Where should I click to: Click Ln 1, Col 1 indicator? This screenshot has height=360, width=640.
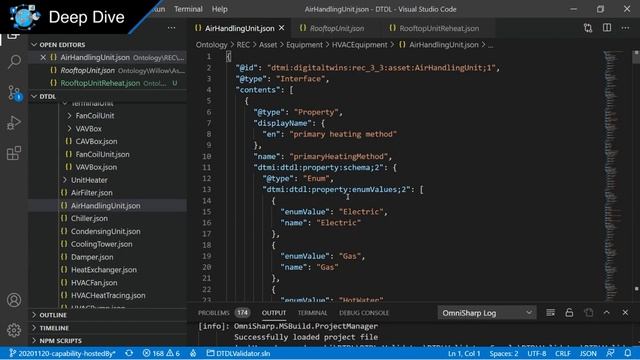pyautogui.click(x=464, y=353)
